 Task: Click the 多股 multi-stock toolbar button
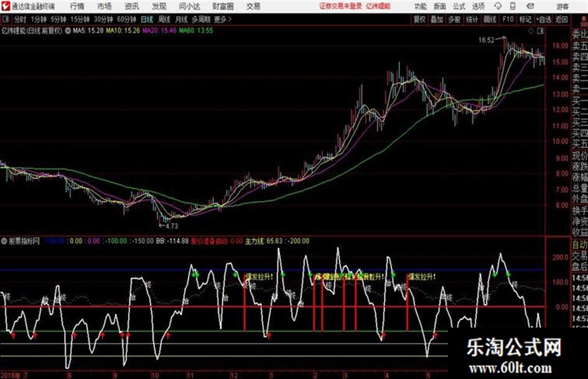point(454,19)
